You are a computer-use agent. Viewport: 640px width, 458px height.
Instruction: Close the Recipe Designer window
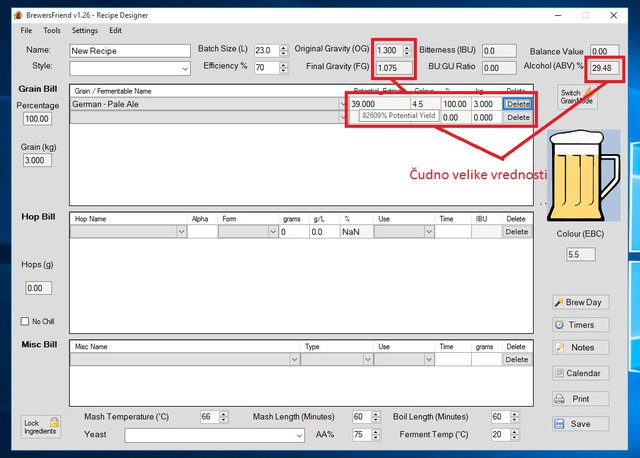click(x=613, y=16)
